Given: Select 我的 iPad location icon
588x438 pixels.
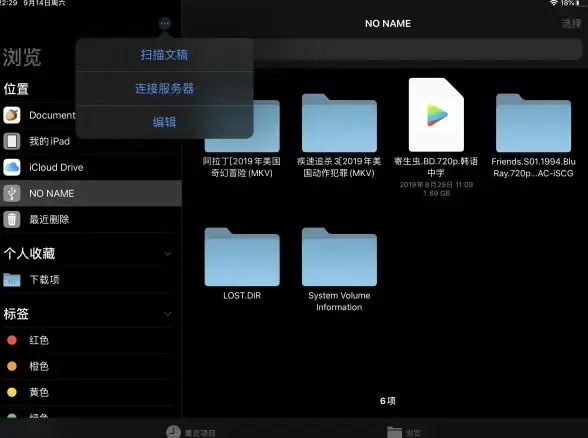Looking at the screenshot, I should [12, 141].
